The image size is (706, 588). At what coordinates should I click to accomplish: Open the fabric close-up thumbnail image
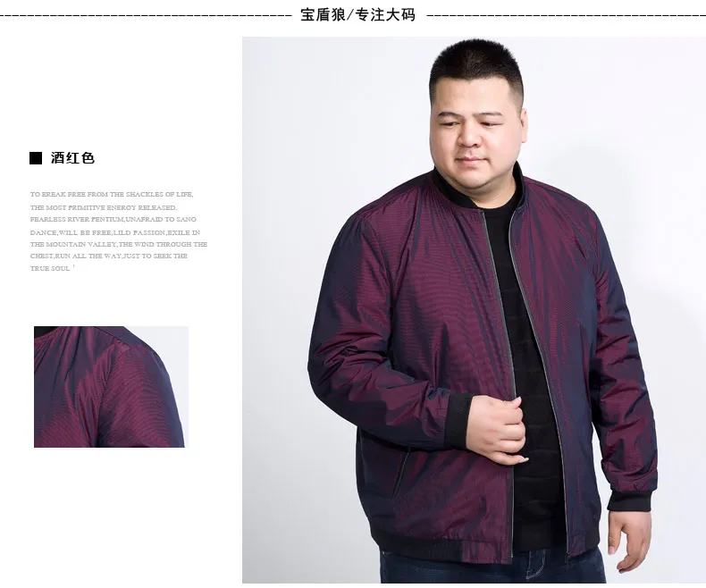(x=111, y=387)
